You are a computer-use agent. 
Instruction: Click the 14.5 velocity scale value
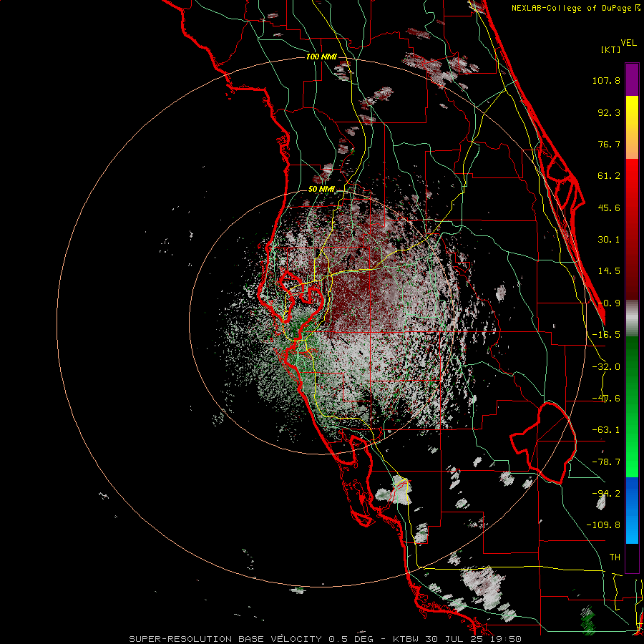[x=609, y=271]
